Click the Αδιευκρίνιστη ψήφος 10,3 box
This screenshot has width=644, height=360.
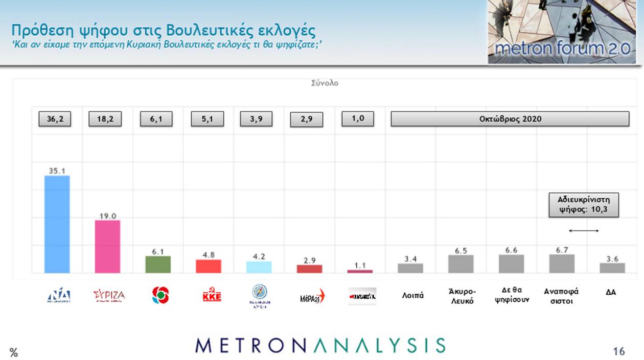pyautogui.click(x=583, y=205)
